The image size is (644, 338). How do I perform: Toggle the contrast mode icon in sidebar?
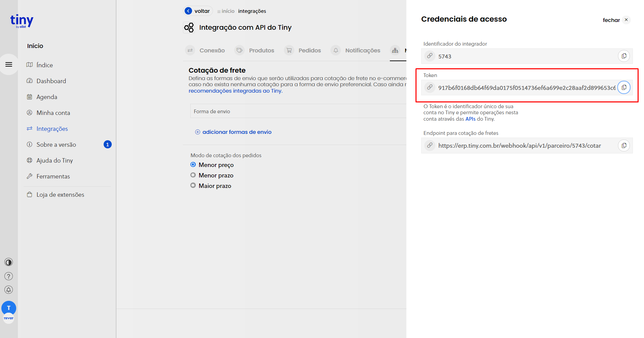(x=9, y=262)
